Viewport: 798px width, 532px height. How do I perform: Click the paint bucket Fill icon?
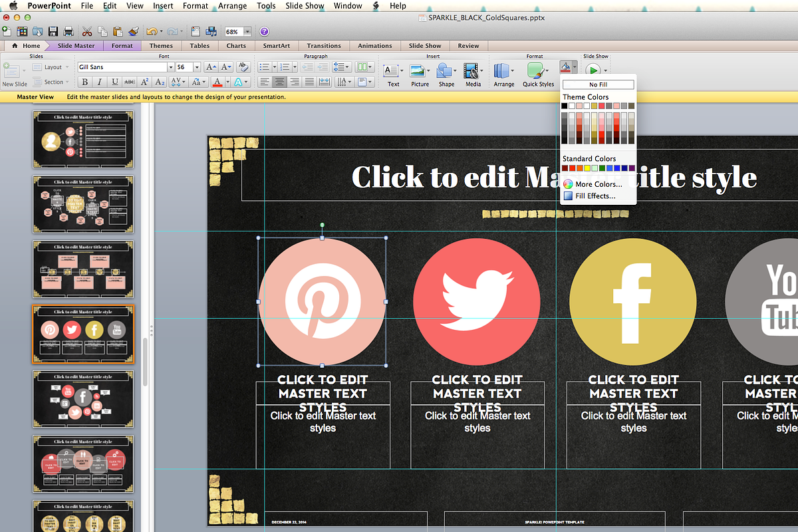(x=565, y=67)
